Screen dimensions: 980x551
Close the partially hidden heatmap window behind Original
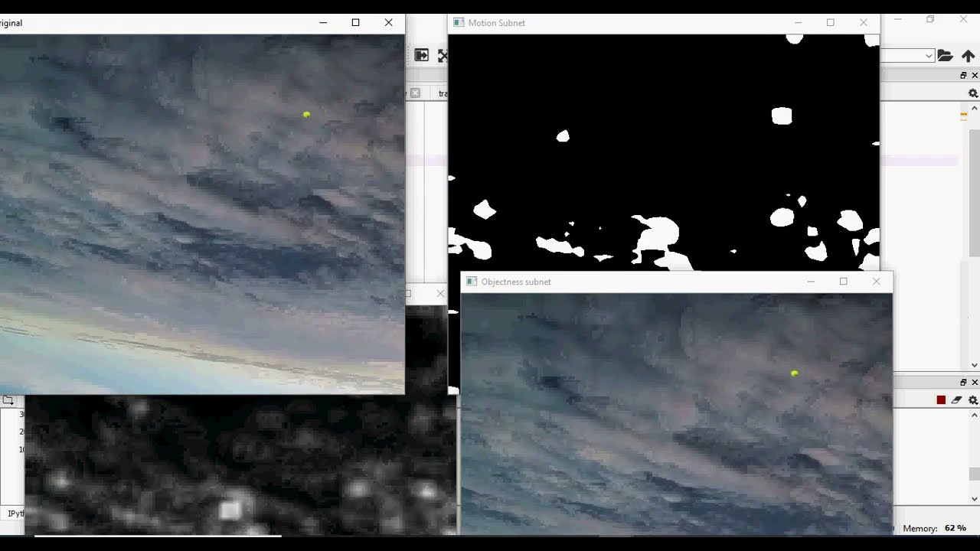pos(439,293)
